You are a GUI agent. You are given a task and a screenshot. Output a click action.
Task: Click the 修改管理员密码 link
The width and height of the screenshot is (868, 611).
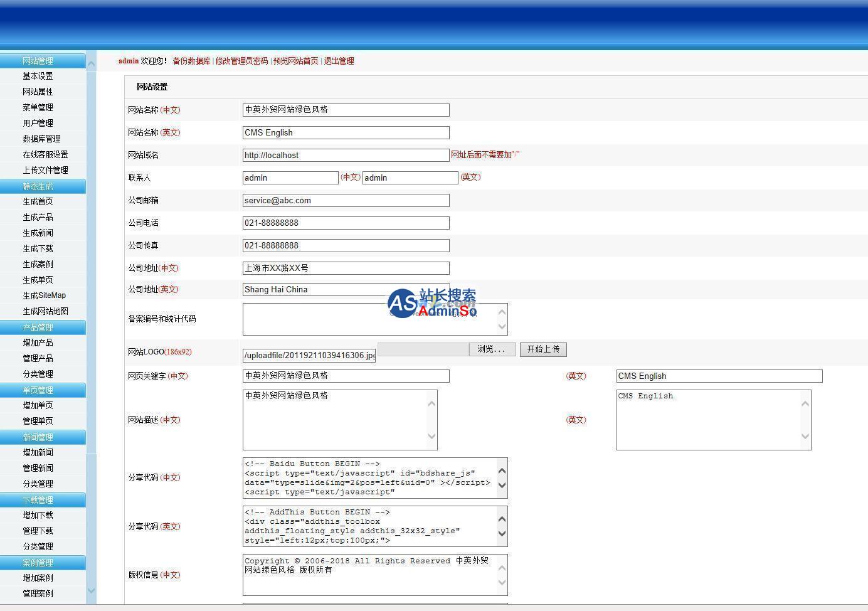pyautogui.click(x=241, y=61)
